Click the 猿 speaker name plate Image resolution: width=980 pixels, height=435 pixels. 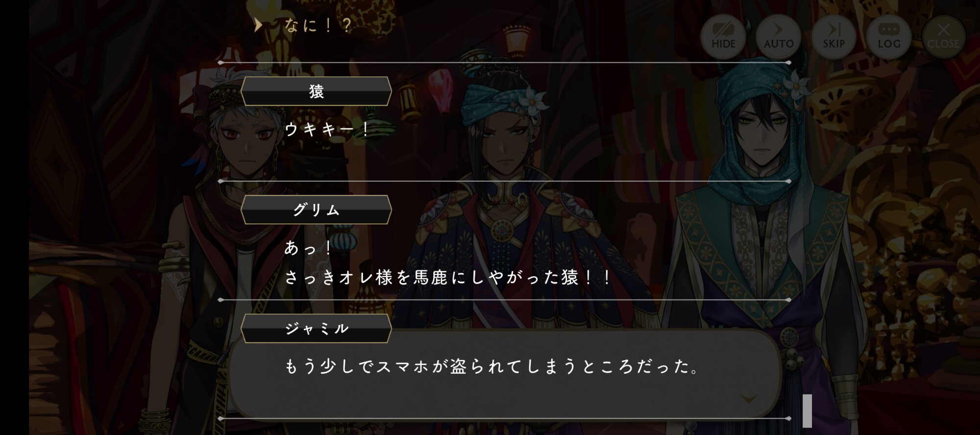coord(316,91)
